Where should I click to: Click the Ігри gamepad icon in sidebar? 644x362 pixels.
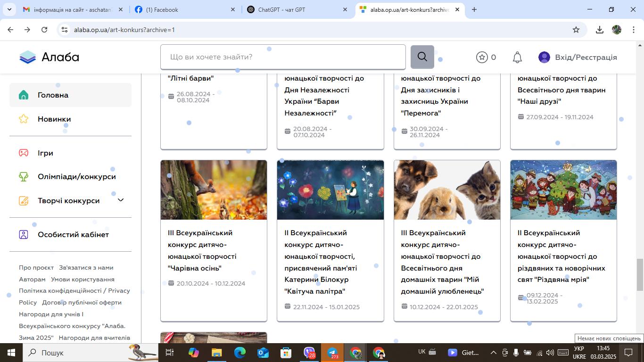click(24, 153)
